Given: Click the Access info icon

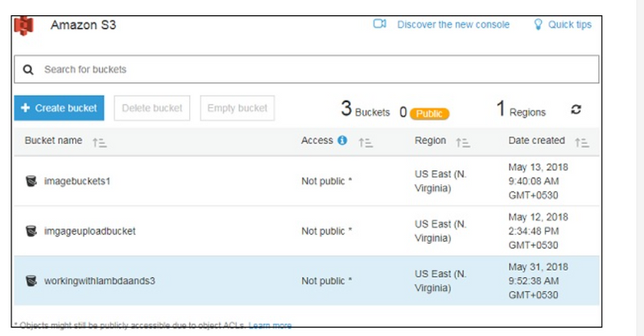Looking at the screenshot, I should click(x=342, y=141).
